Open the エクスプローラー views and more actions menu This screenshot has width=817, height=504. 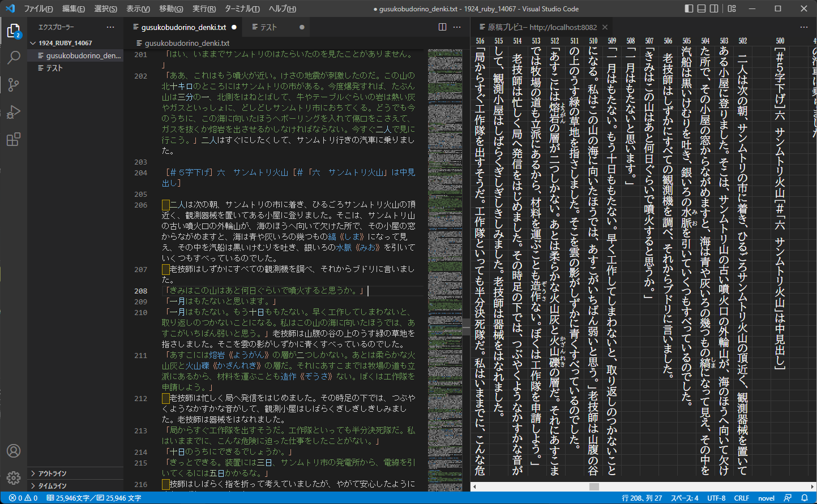click(110, 27)
